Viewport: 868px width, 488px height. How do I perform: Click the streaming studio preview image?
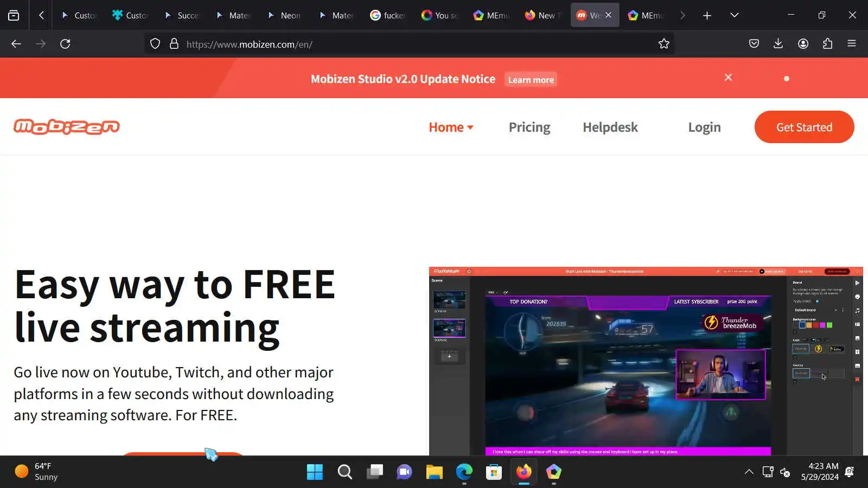[646, 361]
